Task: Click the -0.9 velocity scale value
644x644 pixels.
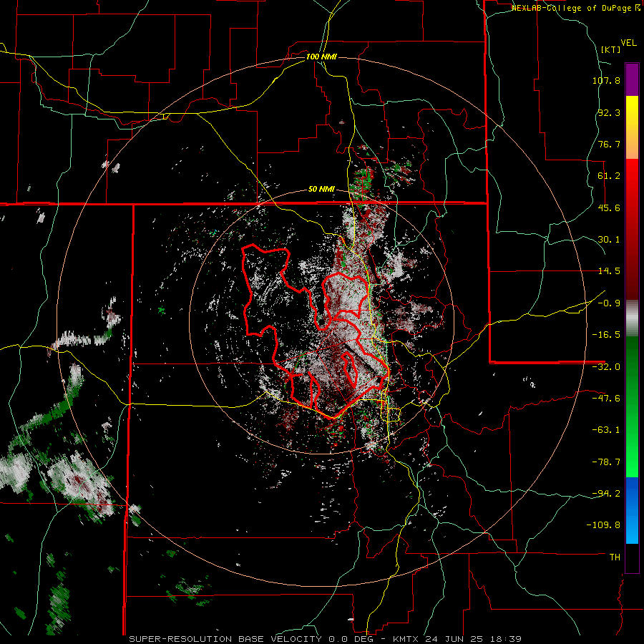Action: (609, 303)
